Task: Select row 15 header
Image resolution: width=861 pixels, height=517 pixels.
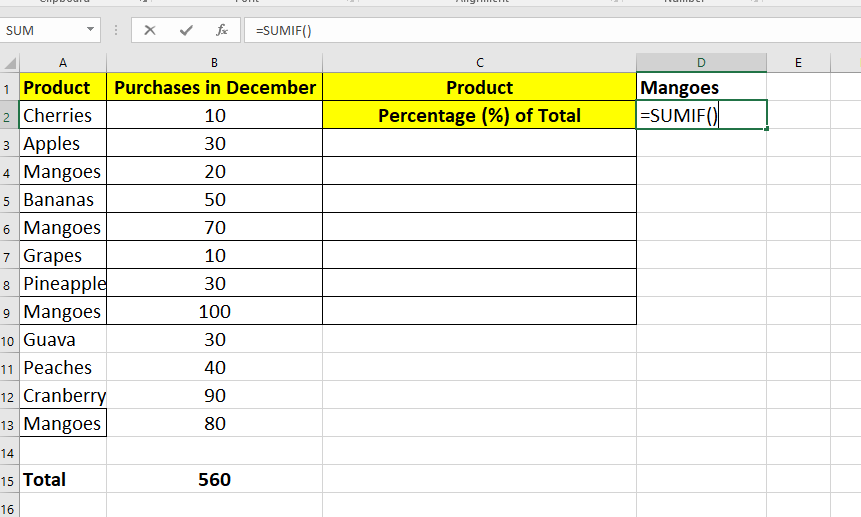Action: pyautogui.click(x=9, y=480)
